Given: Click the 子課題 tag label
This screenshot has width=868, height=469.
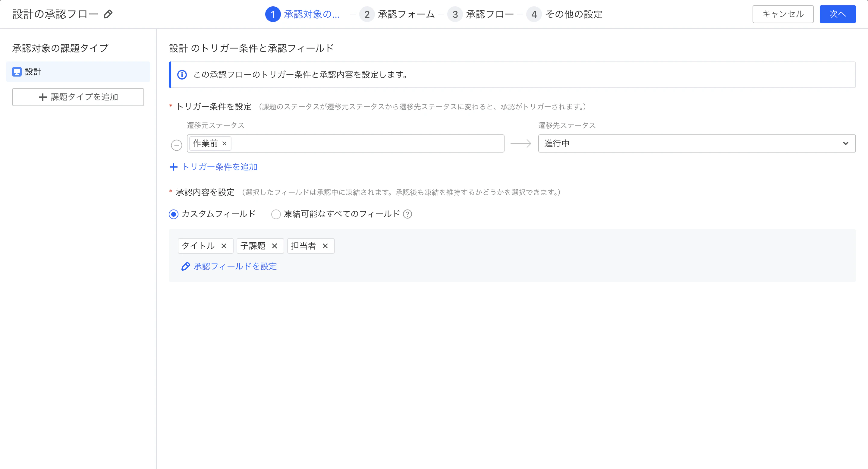Looking at the screenshot, I should pyautogui.click(x=253, y=246).
